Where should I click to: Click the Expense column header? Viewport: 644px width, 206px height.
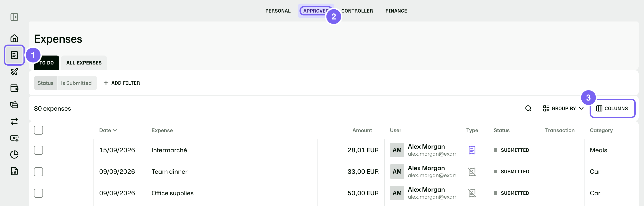tap(162, 130)
